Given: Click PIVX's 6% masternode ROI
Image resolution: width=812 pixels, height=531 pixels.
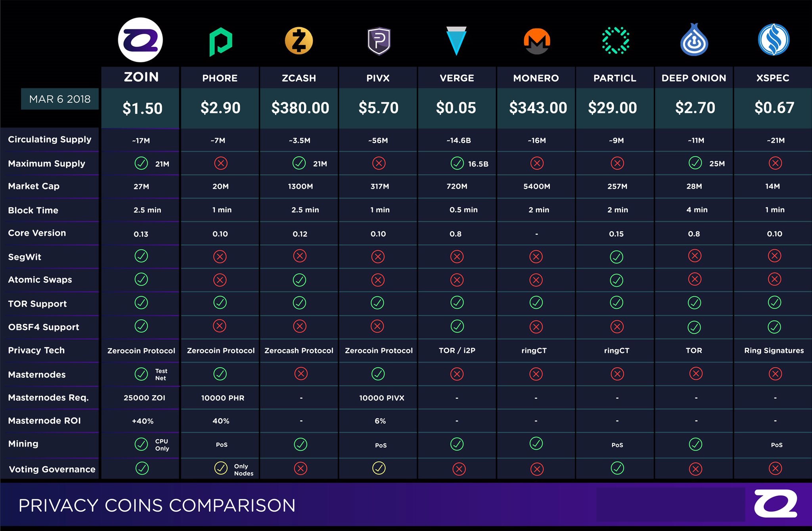Looking at the screenshot, I should (x=380, y=421).
